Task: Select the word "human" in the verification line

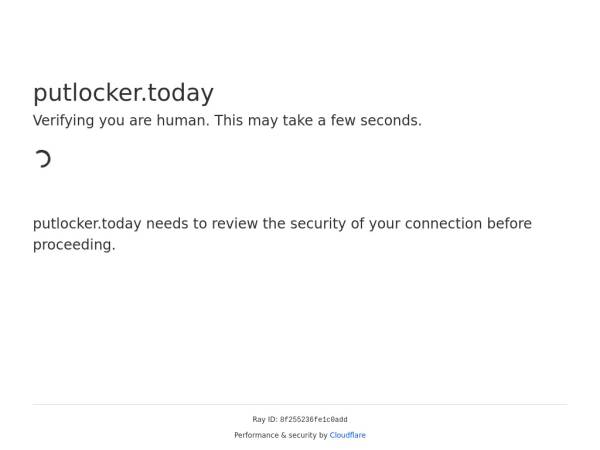Action: click(x=181, y=121)
